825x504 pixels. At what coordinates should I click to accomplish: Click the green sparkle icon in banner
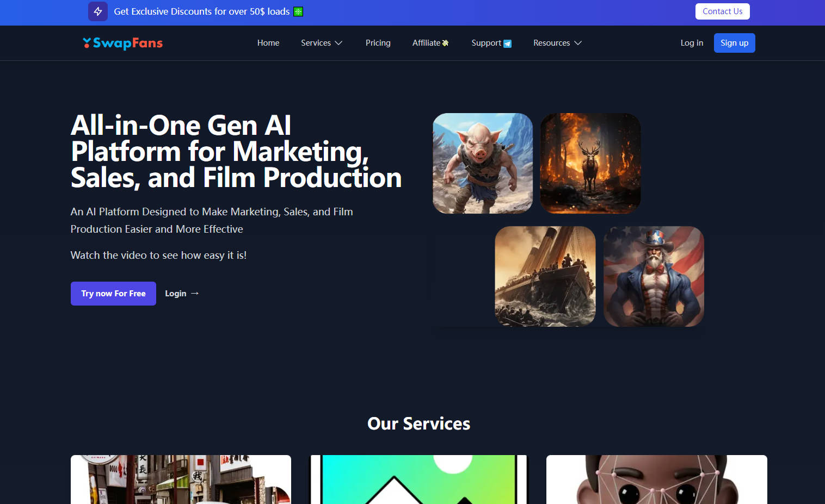pos(298,12)
